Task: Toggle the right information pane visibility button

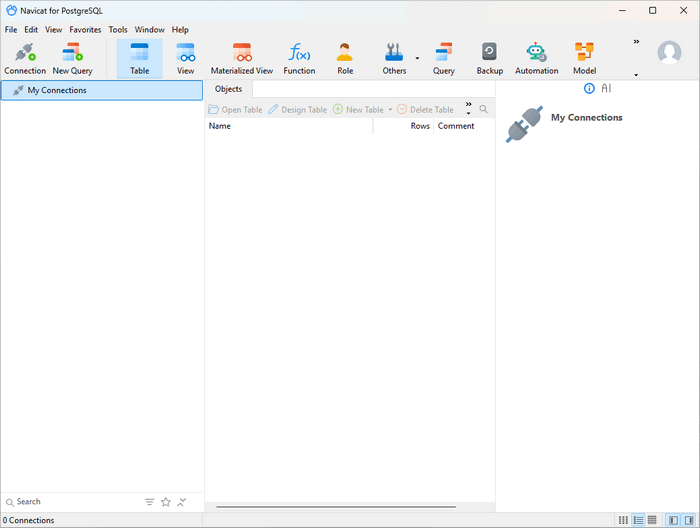Action: click(x=689, y=520)
